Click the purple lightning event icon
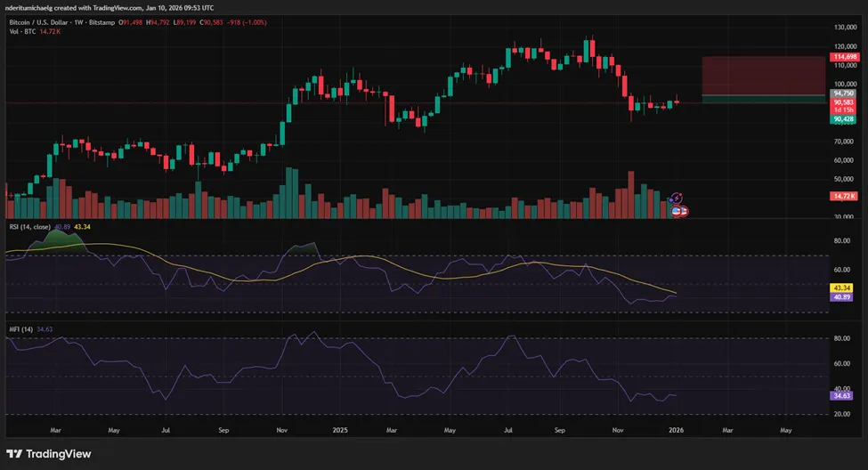 click(x=677, y=199)
